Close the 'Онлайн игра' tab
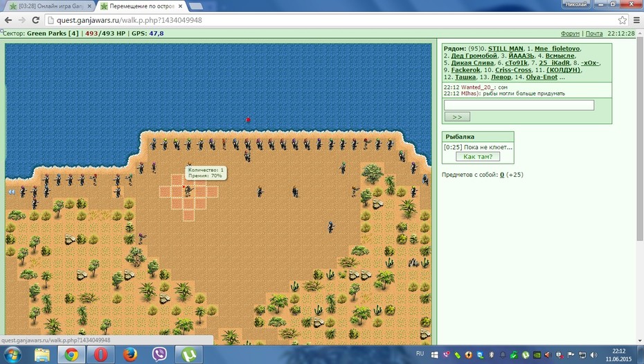 pyautogui.click(x=89, y=6)
